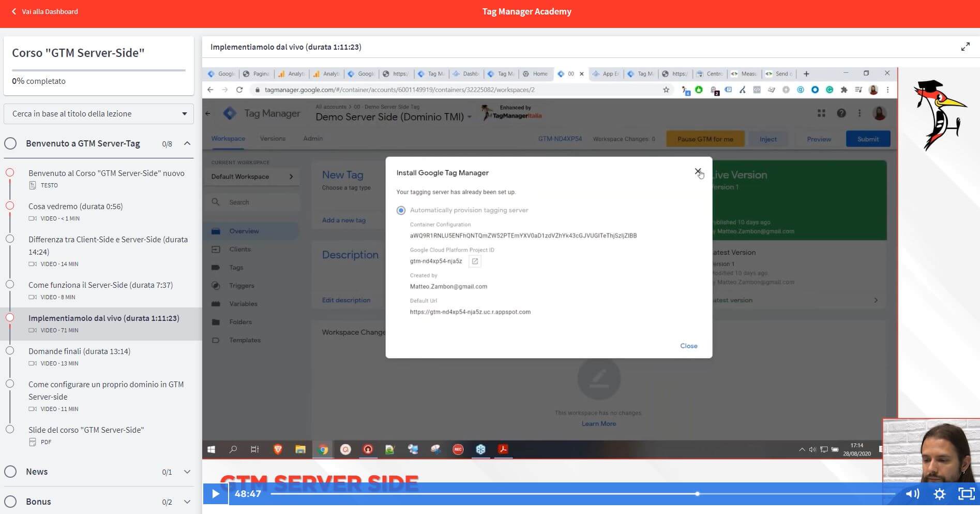The height and width of the screenshot is (514, 980).
Task: Expand the Default Workspace chevron
Action: pyautogui.click(x=291, y=177)
